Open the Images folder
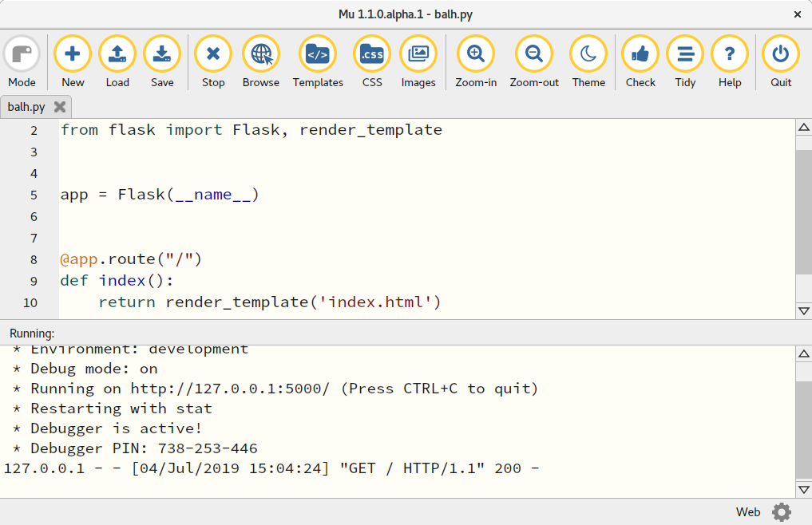This screenshot has width=812, height=525. [418, 61]
